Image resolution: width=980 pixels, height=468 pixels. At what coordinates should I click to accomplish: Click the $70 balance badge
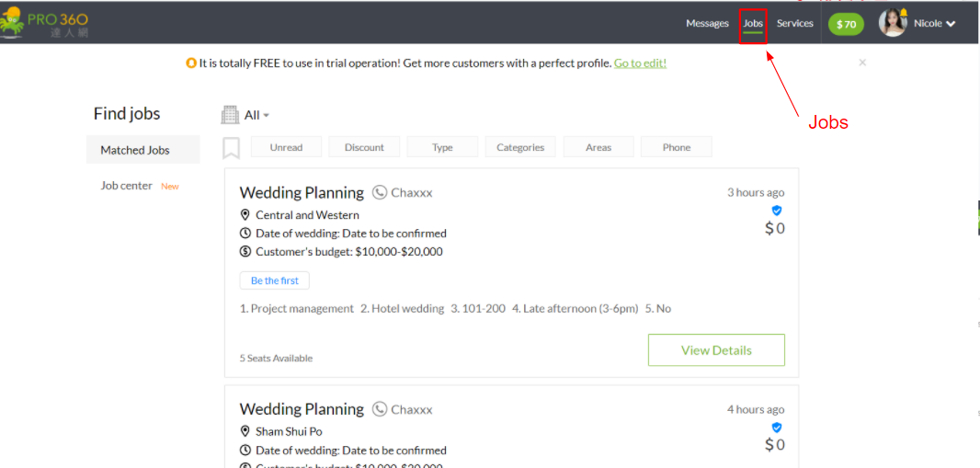(x=846, y=24)
